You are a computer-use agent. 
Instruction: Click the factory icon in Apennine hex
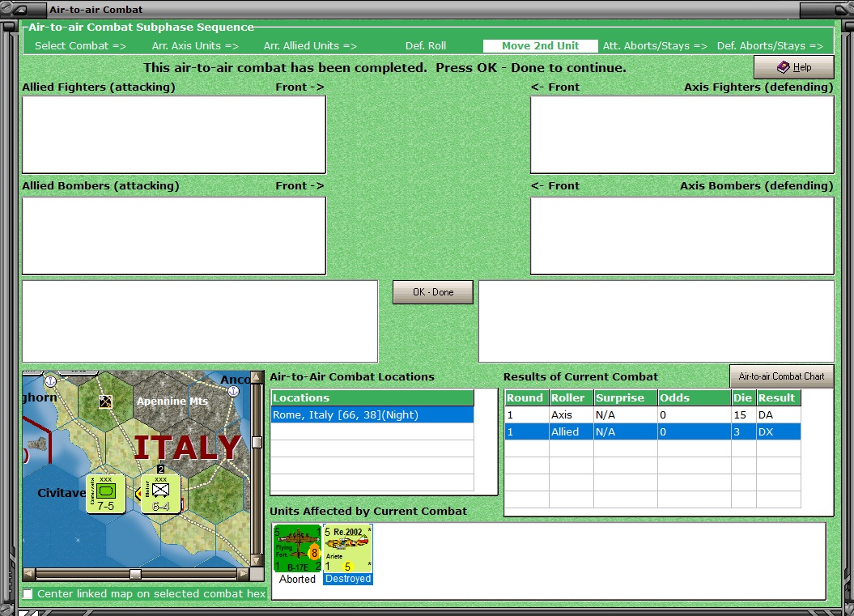tap(106, 402)
